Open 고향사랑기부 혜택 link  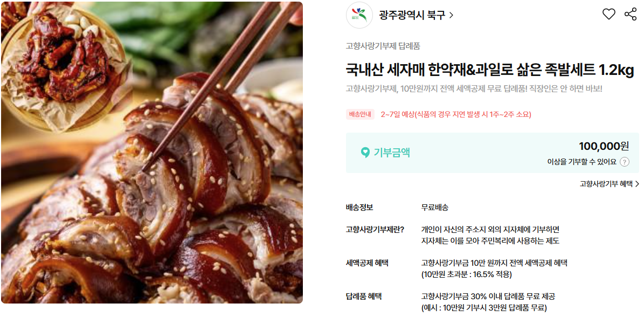(606, 184)
